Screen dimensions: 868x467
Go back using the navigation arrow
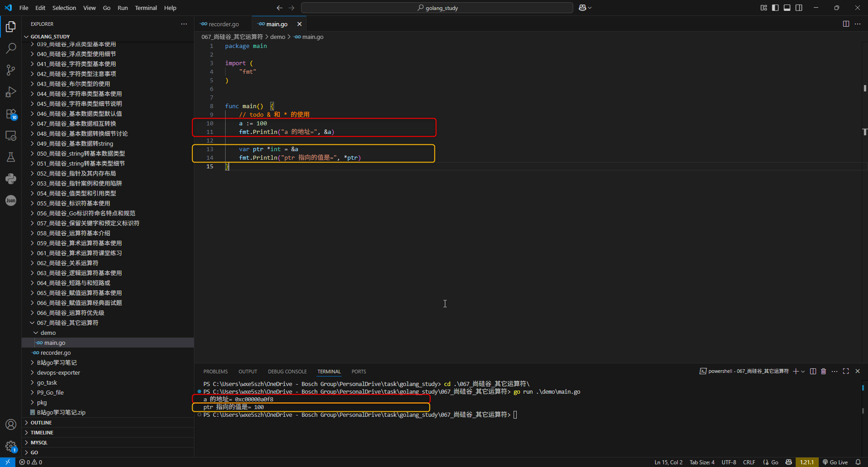(x=279, y=8)
